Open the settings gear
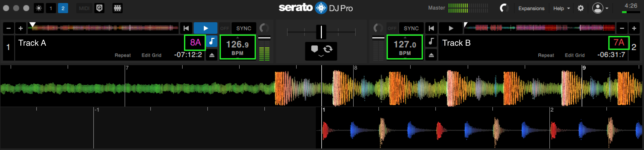This screenshot has height=150, width=644. (581, 8)
